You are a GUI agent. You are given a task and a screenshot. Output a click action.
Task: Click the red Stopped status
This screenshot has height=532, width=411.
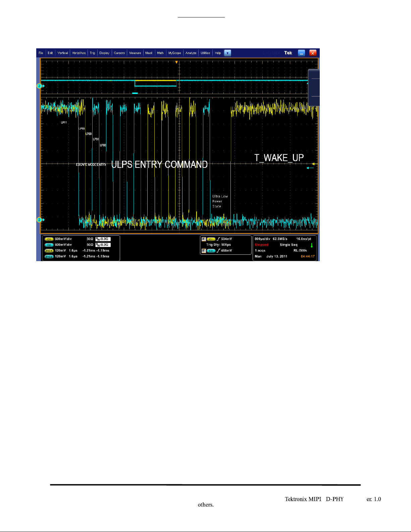click(262, 245)
